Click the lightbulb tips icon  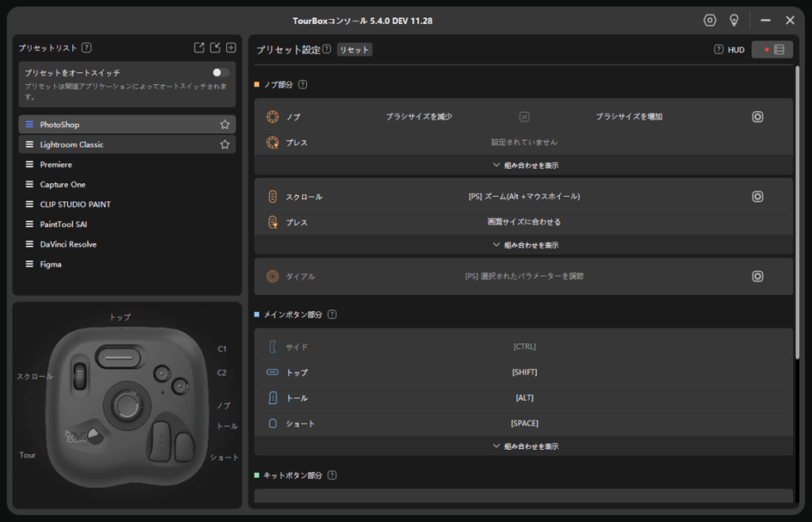point(733,20)
